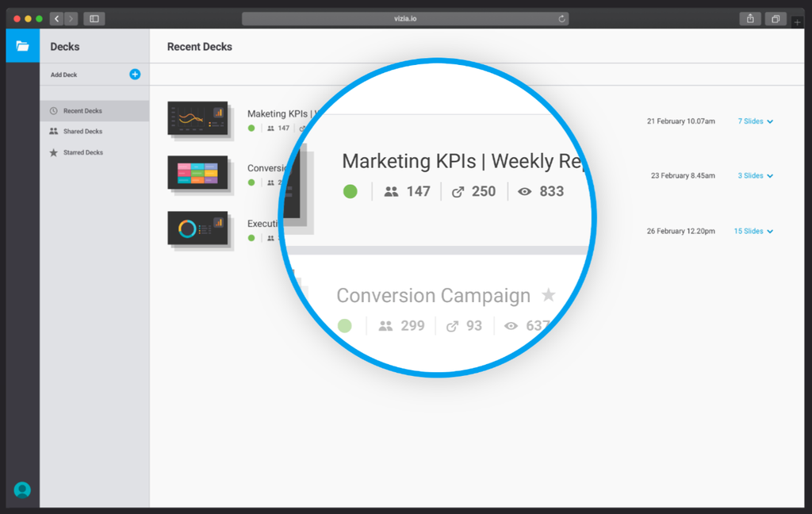Click the blue plus Add Deck icon
Screen dimensions: 812x514
[135, 74]
